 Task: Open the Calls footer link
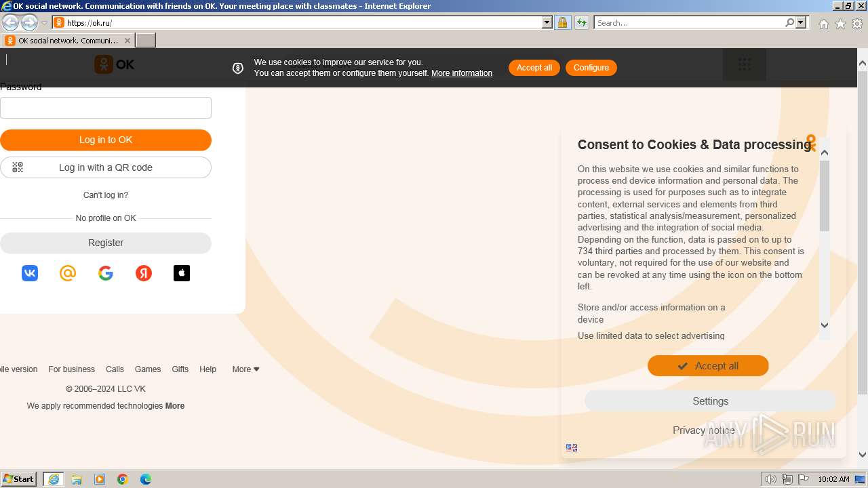(115, 369)
